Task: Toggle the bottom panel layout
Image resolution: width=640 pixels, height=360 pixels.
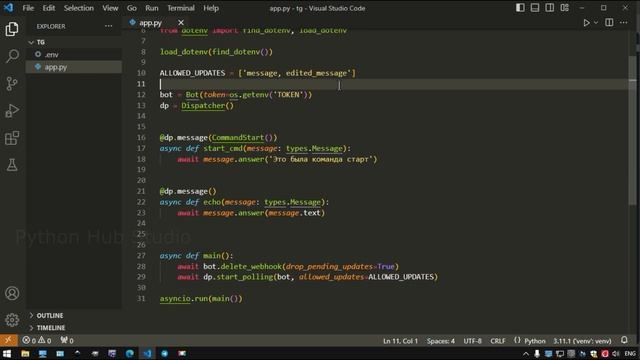Action: [535, 8]
